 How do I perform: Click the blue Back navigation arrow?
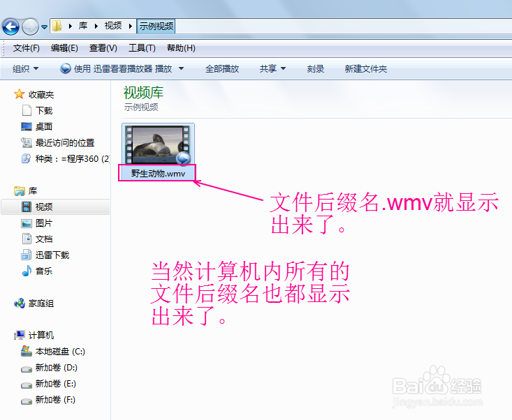pyautogui.click(x=10, y=27)
